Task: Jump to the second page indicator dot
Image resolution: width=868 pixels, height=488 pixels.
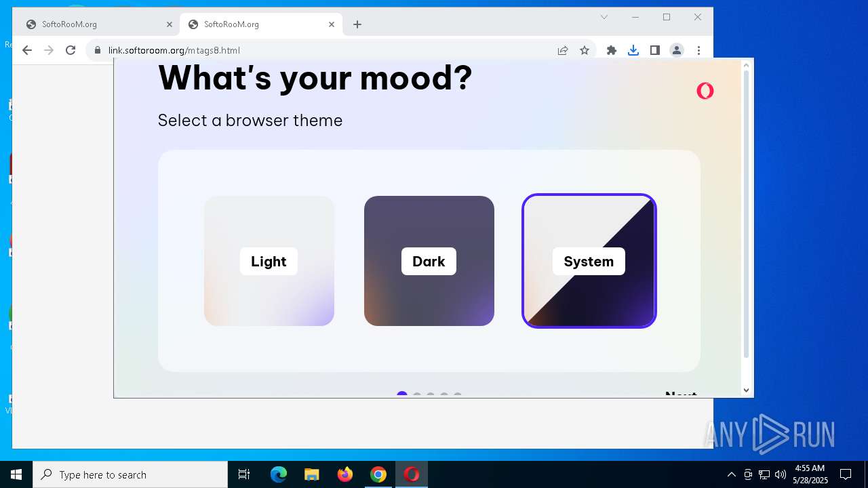Action: click(417, 395)
